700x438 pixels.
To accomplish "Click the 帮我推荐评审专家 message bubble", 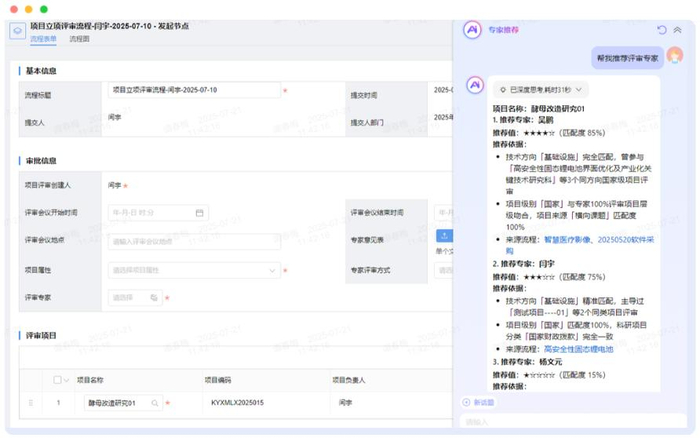I will coord(628,58).
